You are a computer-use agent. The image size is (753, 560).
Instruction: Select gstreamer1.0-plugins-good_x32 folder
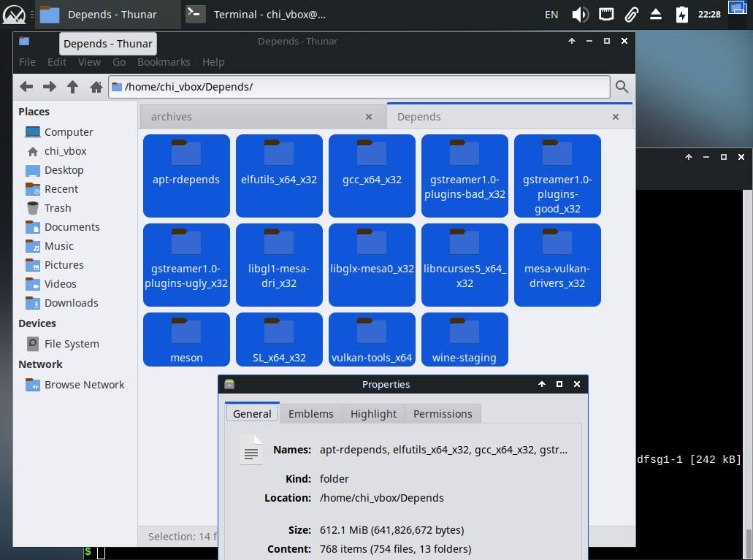(557, 176)
